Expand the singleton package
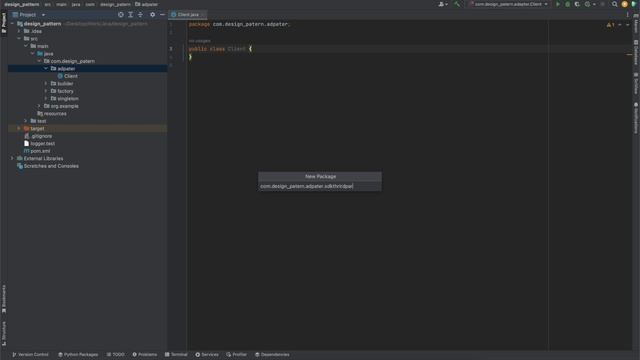The image size is (640, 360). [x=46, y=98]
